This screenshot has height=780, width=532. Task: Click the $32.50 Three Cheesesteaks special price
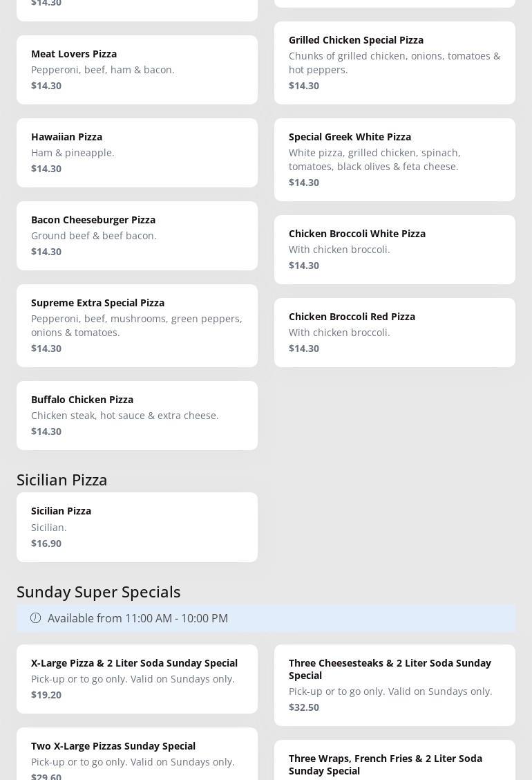[x=304, y=707]
